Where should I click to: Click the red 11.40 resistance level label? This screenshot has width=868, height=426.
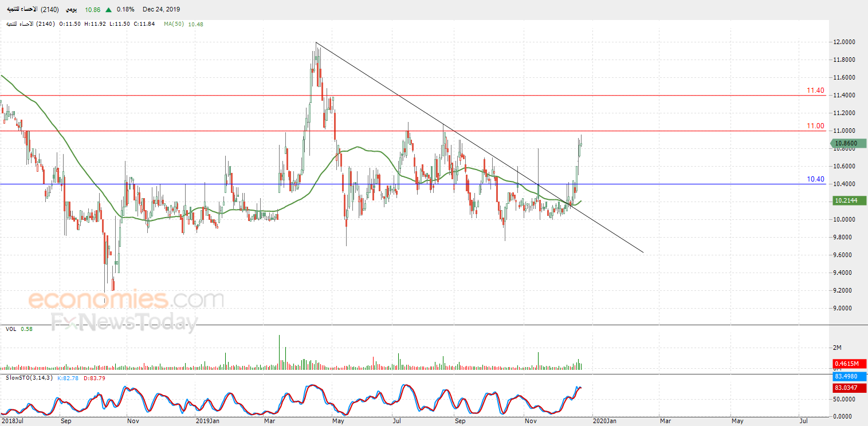(815, 90)
